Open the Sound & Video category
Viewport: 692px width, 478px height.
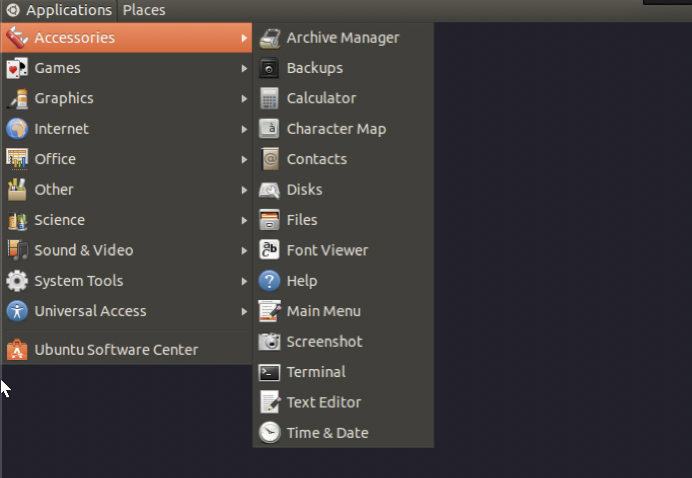[127, 250]
